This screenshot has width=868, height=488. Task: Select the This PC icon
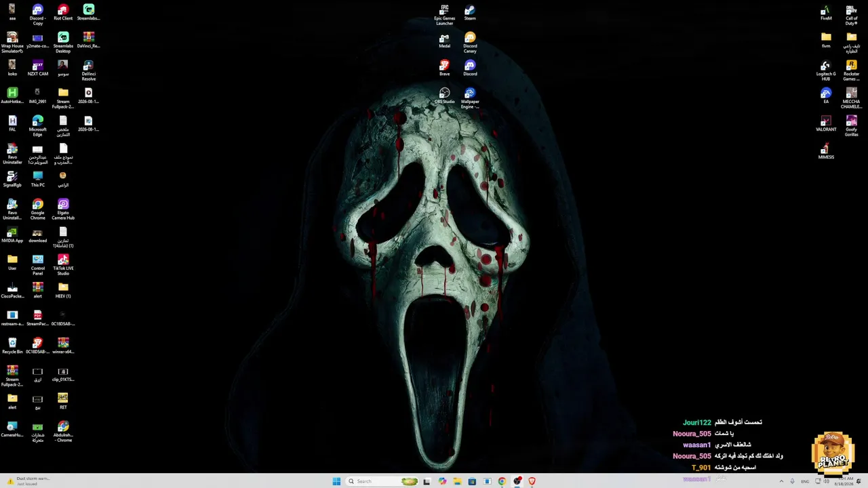(x=38, y=179)
